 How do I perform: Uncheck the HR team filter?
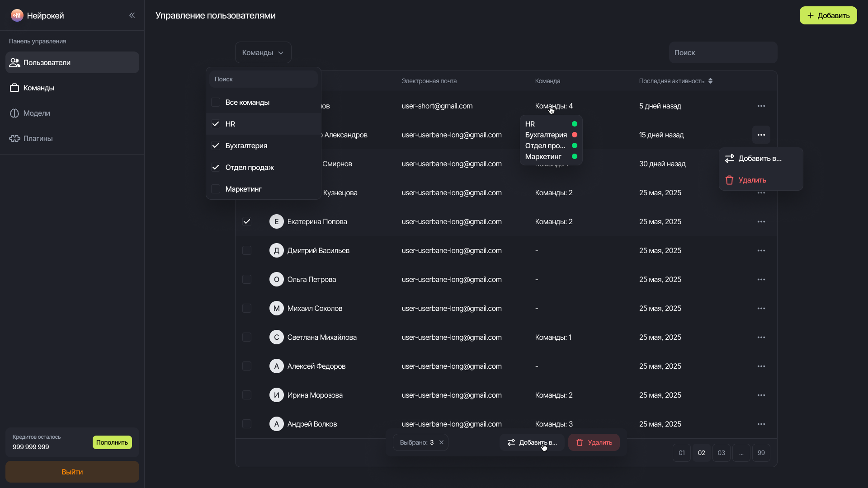click(216, 124)
